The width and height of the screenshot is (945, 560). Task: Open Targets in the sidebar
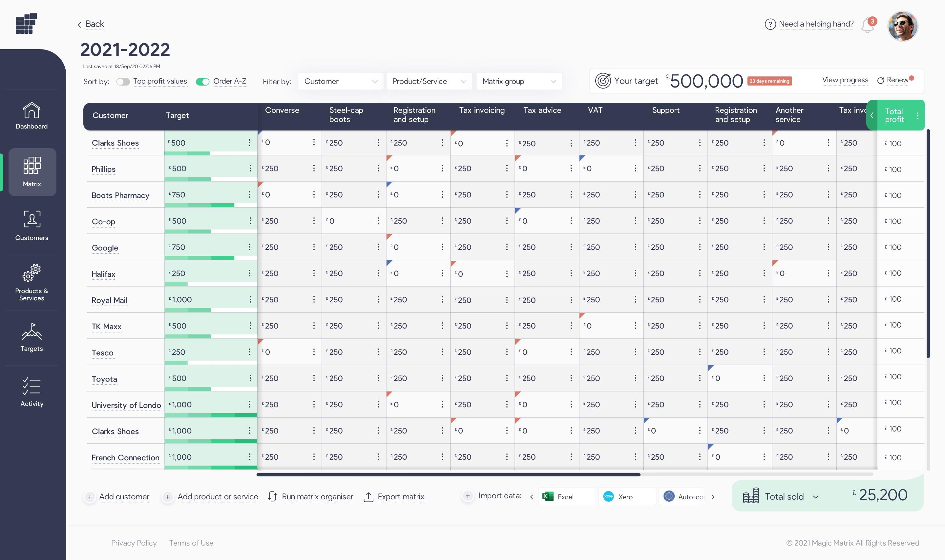32,337
